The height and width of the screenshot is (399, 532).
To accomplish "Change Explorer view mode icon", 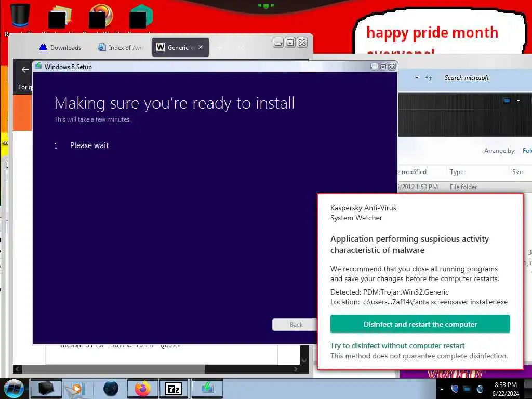I will click(507, 100).
